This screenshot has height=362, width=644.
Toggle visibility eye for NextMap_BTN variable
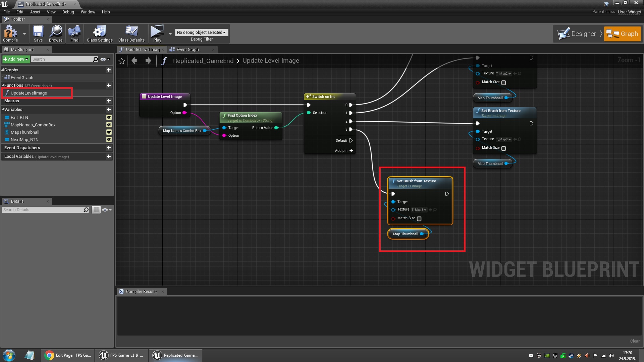(x=109, y=139)
